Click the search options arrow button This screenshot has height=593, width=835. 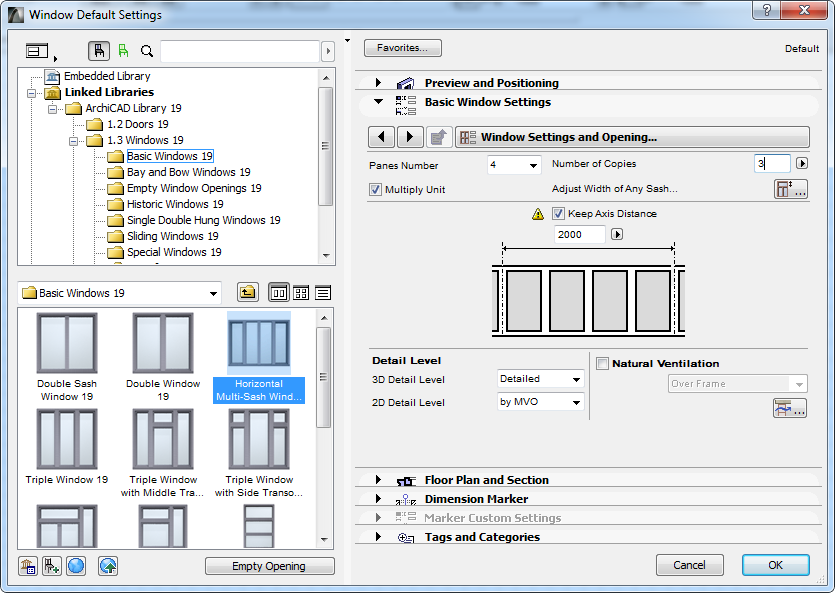[x=328, y=51]
